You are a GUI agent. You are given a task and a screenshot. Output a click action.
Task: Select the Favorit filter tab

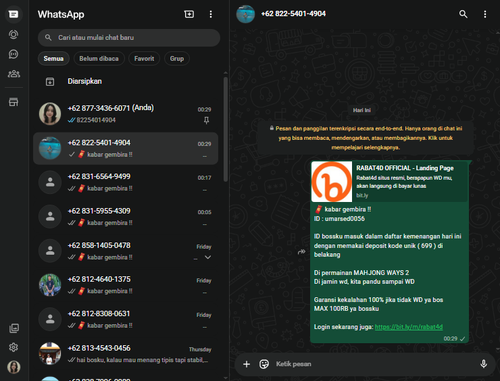point(144,59)
